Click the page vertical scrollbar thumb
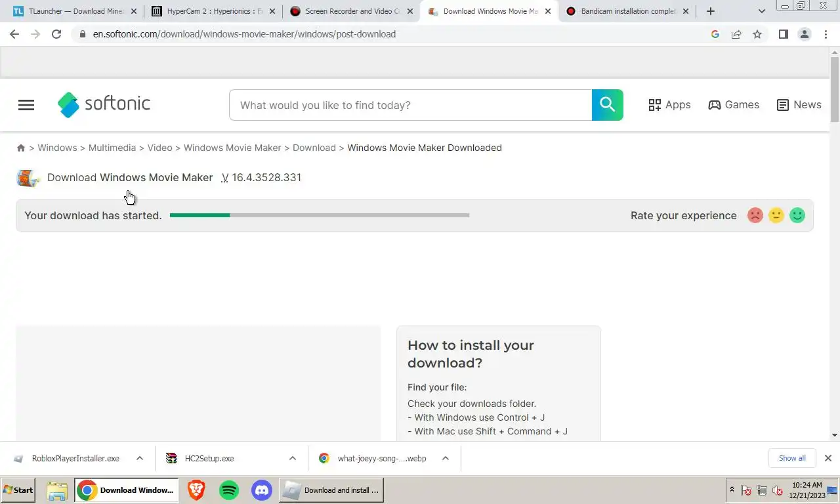Viewport: 840px width, 504px height. pyautogui.click(x=835, y=89)
